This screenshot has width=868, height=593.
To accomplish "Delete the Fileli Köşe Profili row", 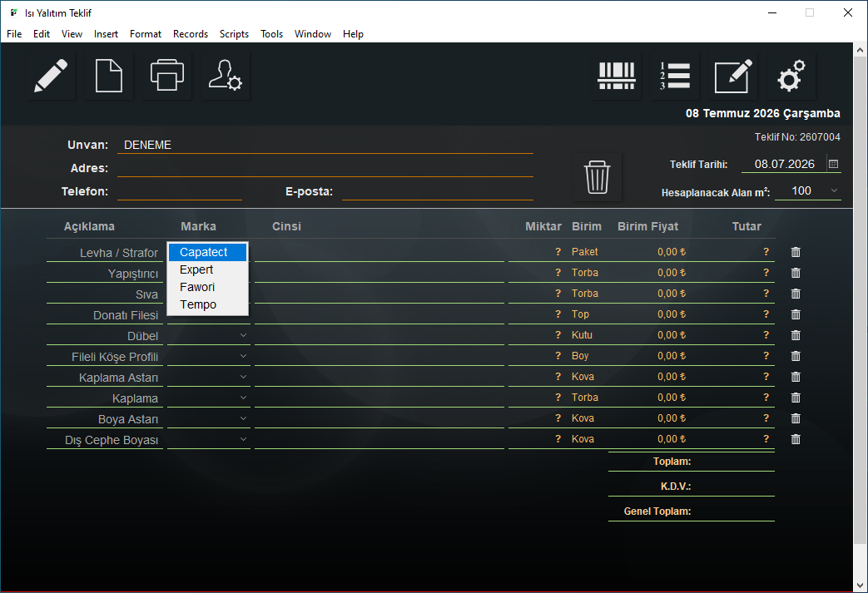I will [x=796, y=356].
